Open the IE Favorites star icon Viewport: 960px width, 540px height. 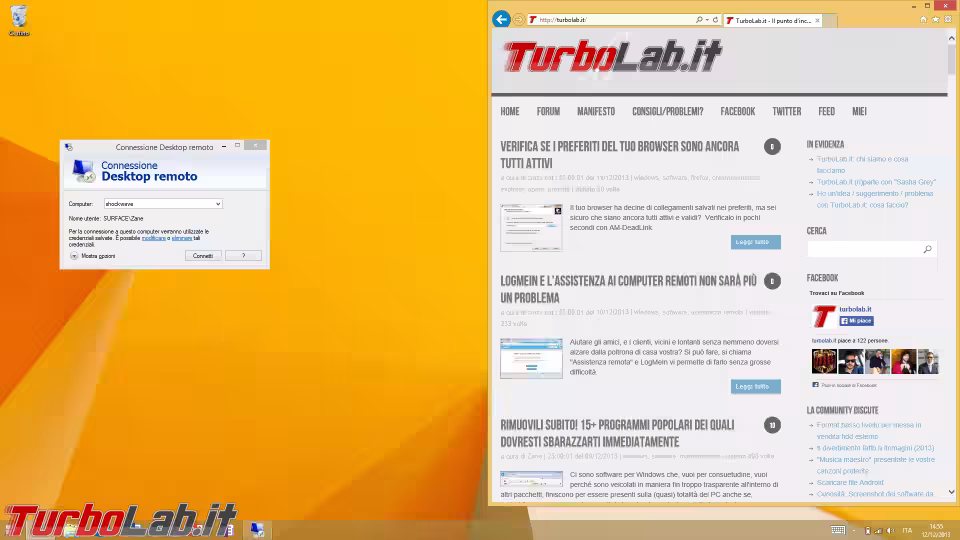click(x=935, y=19)
